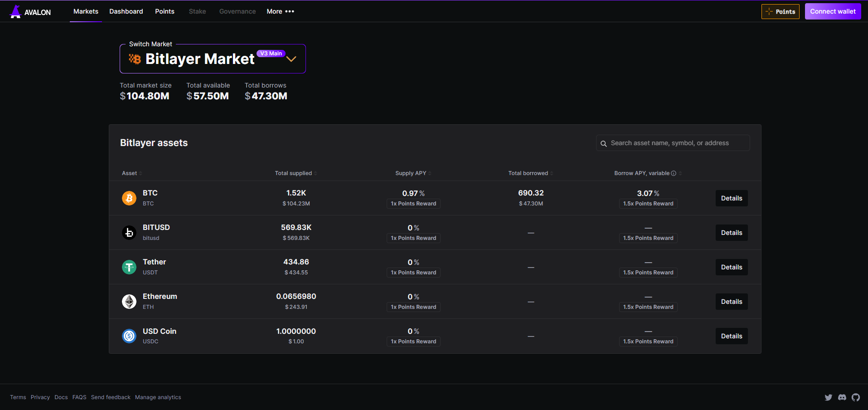Image resolution: width=868 pixels, height=410 pixels.
Task: Click Ethereum 1x Points Reward badge
Action: point(413,307)
